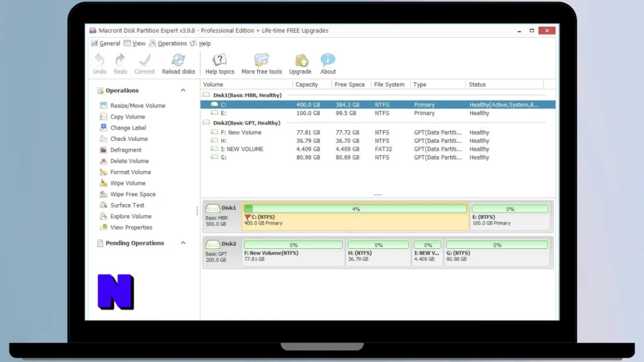Reload disks using the toolbar icon
The width and height of the screenshot is (644, 362).
pos(178,60)
